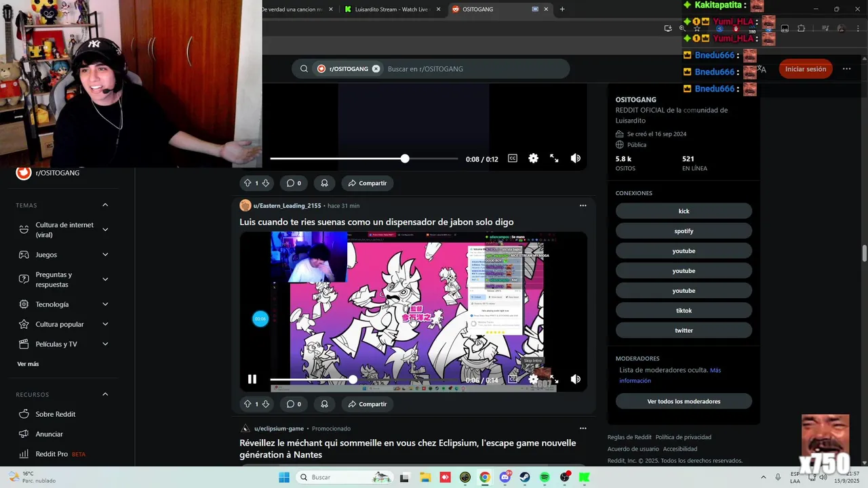Share the dispensador de jabon post
The image size is (868, 488).
point(368,404)
